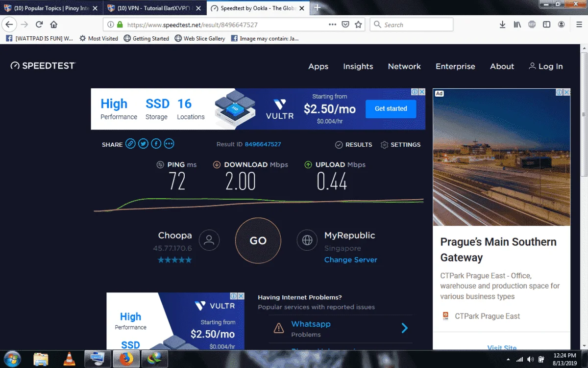Open the Firefox library panel
This screenshot has width=588, height=368.
coord(517,25)
